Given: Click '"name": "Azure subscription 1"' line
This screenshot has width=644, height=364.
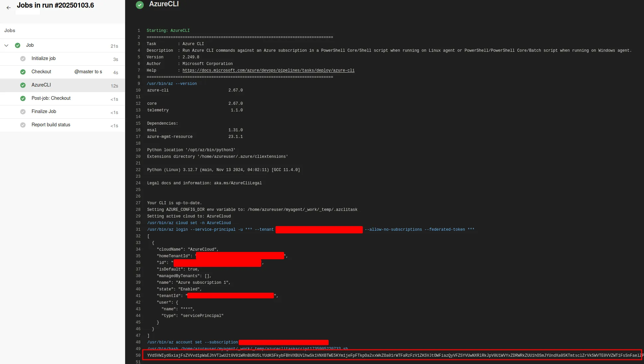Looking at the screenshot, I should (x=194, y=282).
